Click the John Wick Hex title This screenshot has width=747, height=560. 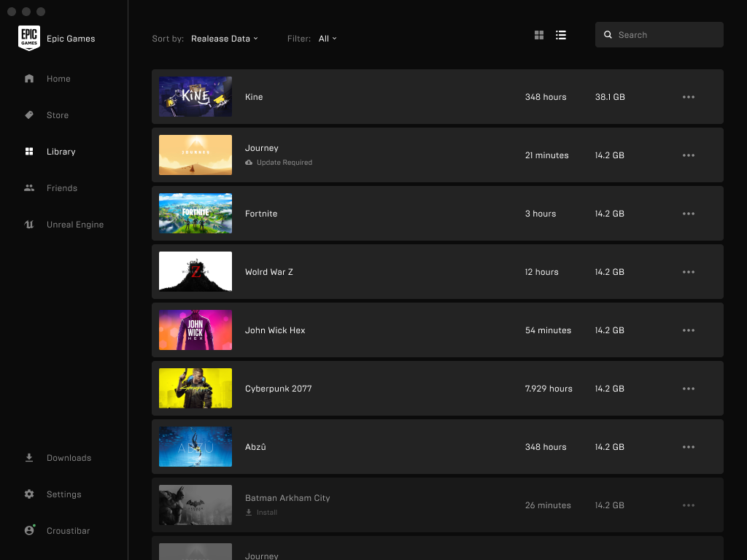(x=275, y=330)
